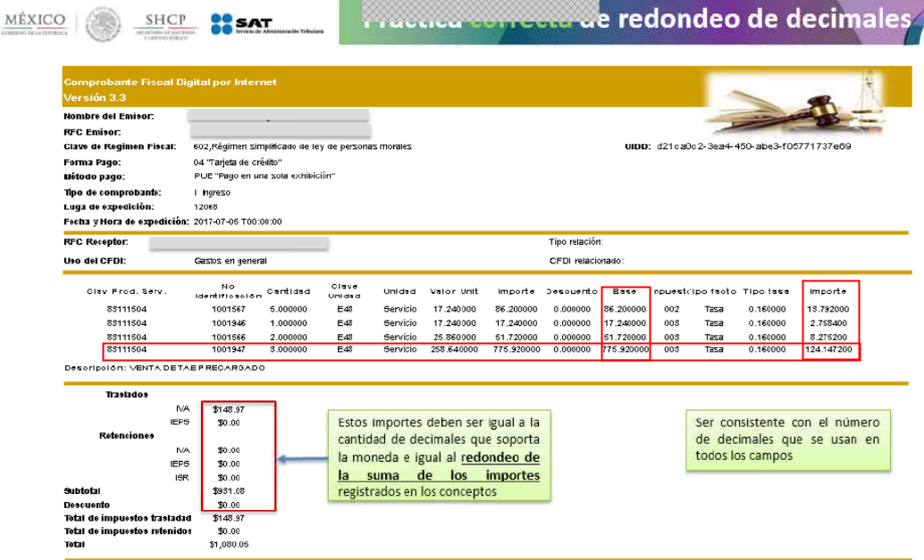Click the national coat of arms seal
The height and width of the screenshot is (560, 924).
[x=103, y=25]
